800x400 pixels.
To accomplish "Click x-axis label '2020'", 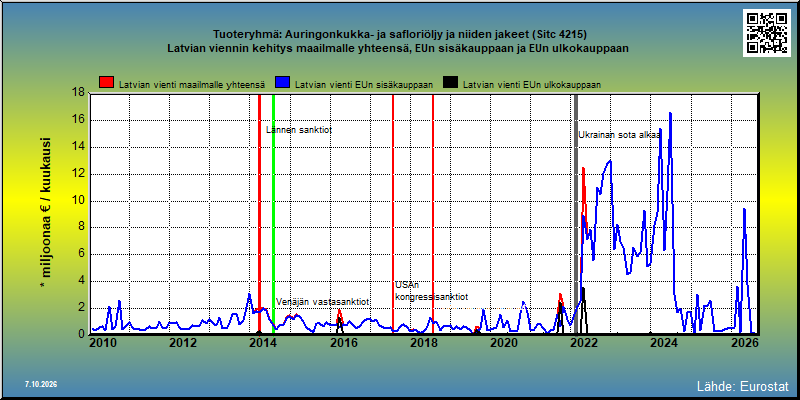I will pos(504,343).
